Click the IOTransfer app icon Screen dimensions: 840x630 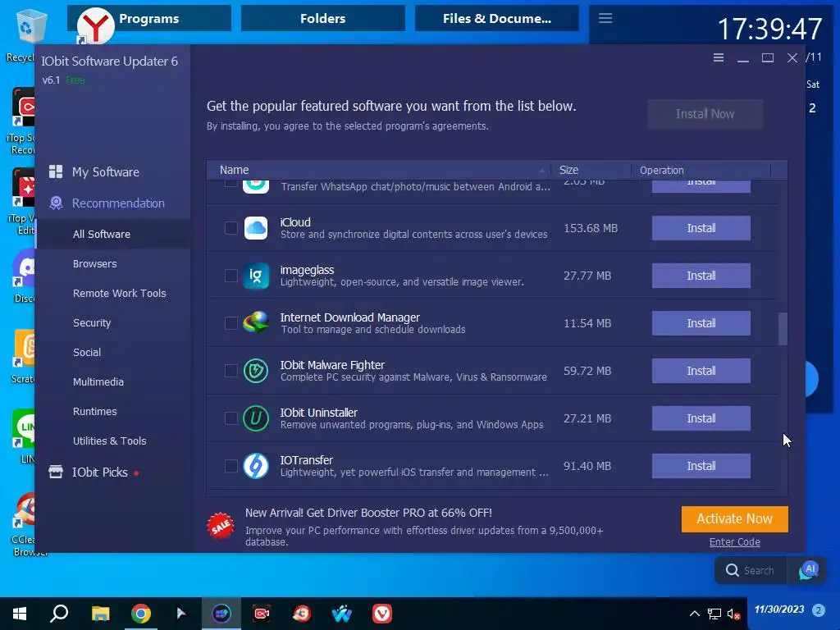(256, 466)
